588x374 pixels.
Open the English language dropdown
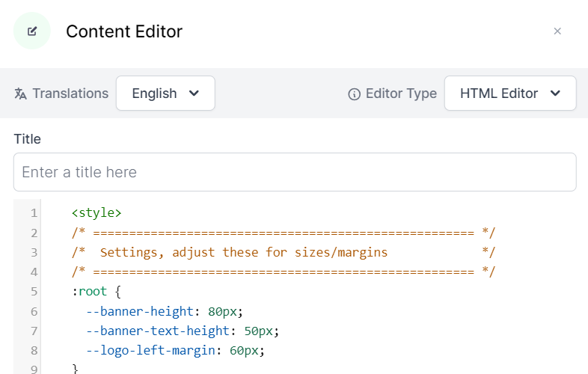165,93
